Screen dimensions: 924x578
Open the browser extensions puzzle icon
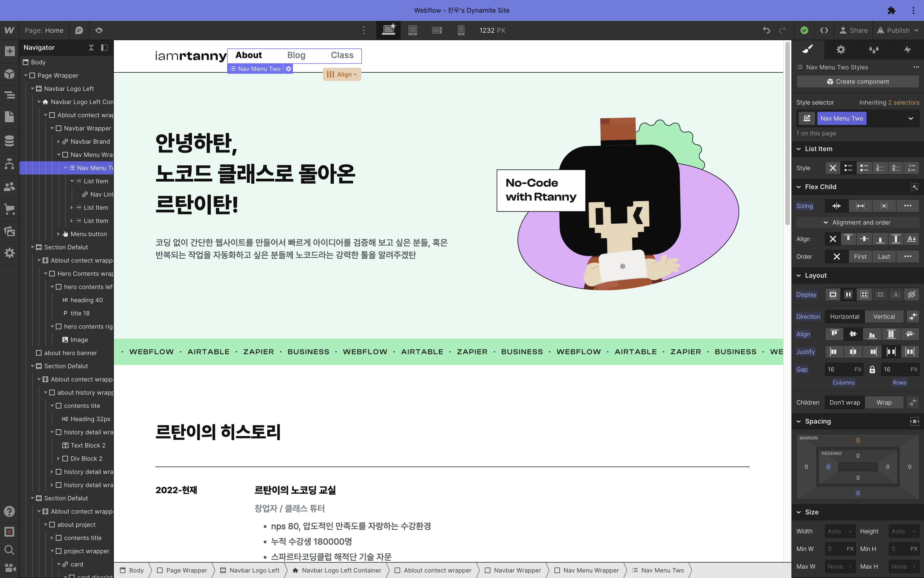click(x=891, y=10)
